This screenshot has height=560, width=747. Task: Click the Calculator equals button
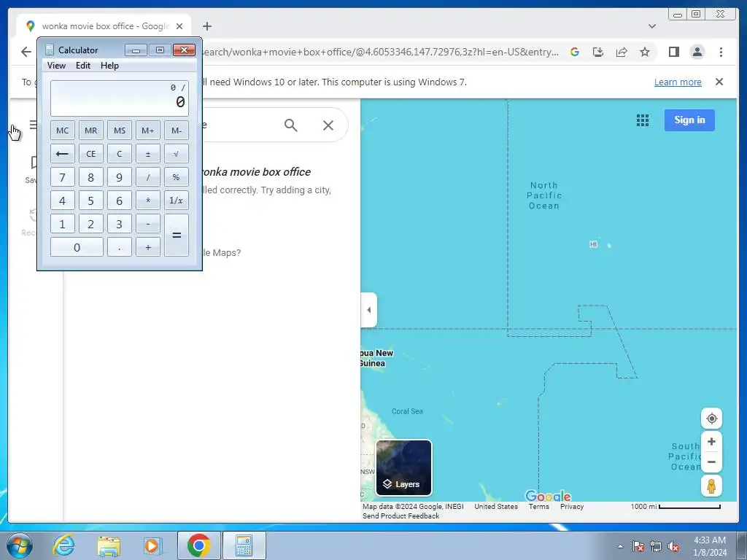(x=177, y=236)
